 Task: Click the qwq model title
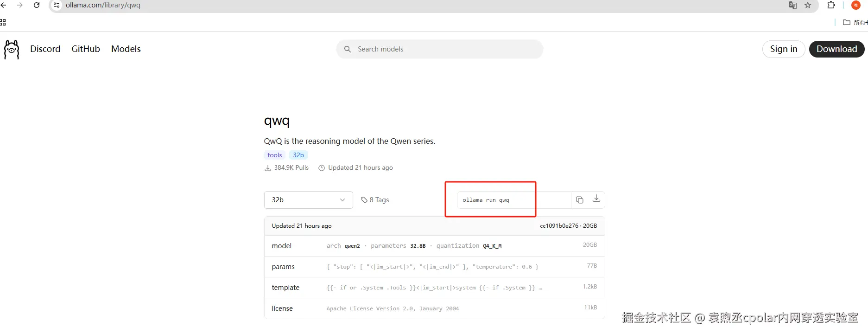point(277,122)
